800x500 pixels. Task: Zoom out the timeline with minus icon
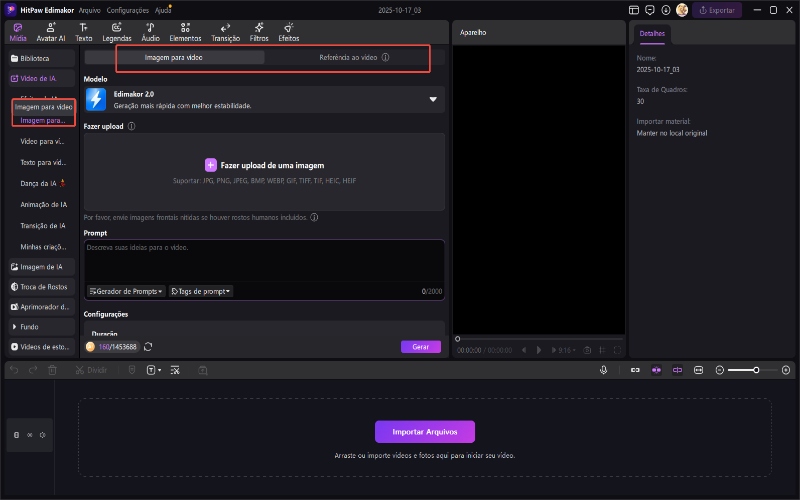pyautogui.click(x=719, y=370)
